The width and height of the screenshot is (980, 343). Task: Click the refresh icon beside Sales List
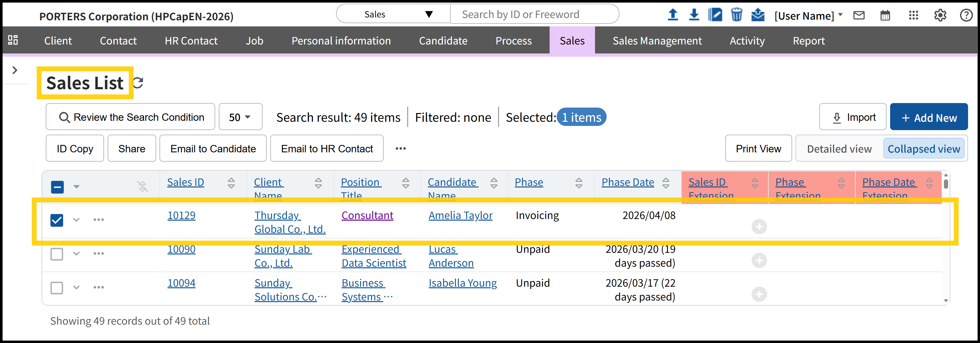pos(138,82)
